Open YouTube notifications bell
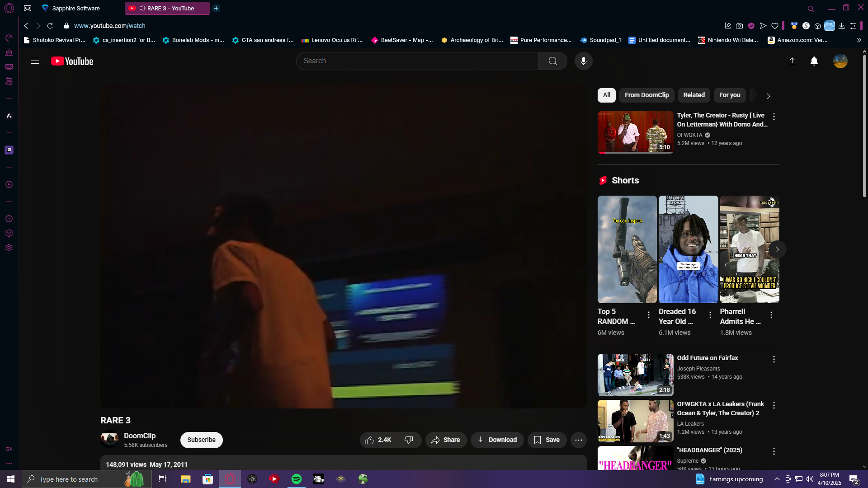 tap(814, 61)
